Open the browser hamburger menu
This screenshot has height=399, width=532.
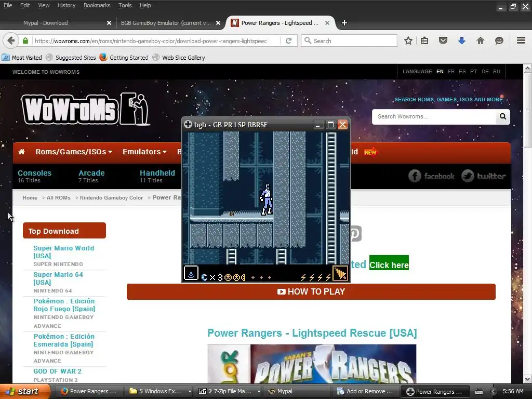coord(521,41)
